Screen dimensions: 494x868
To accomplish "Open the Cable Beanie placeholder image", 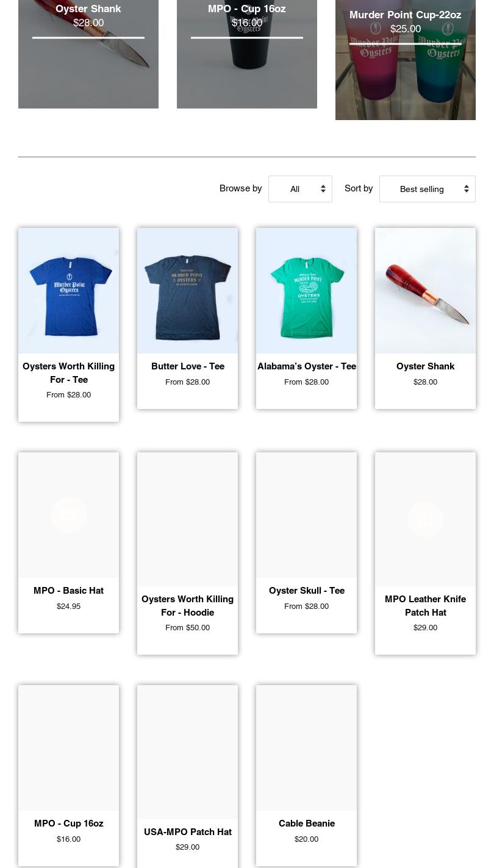I will coord(306,748).
